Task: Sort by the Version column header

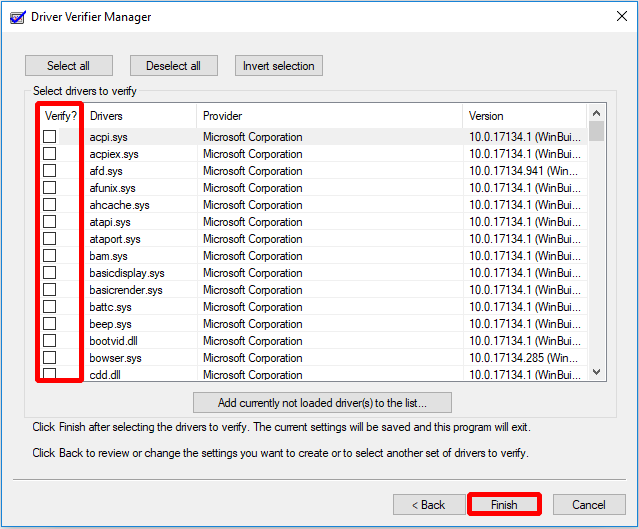Action: pyautogui.click(x=524, y=116)
